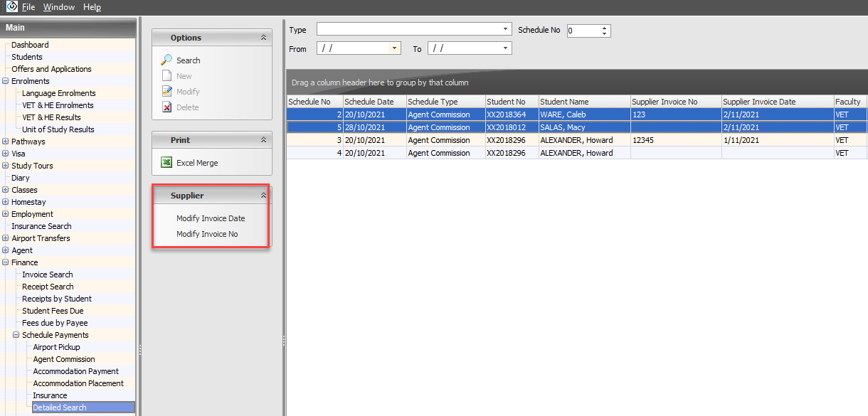Select the Agent Commission tree item
Viewport: 868px width, 416px height.
click(64, 359)
